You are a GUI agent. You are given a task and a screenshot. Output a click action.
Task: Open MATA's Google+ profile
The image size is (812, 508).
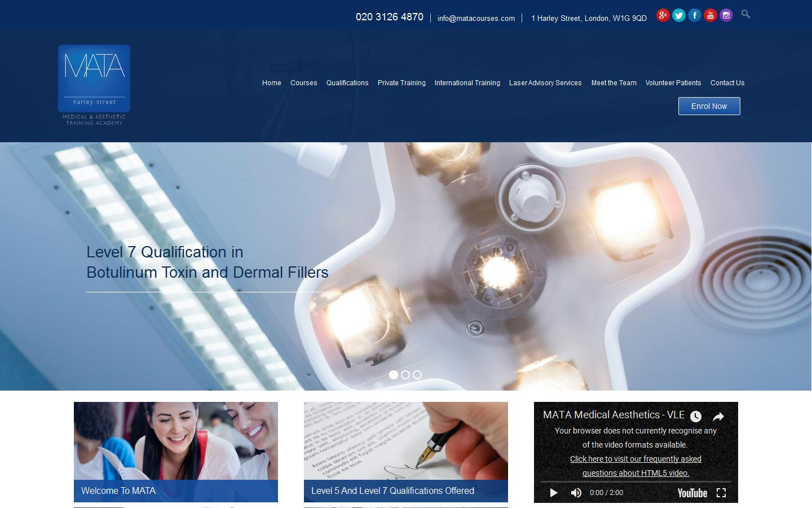(x=663, y=15)
